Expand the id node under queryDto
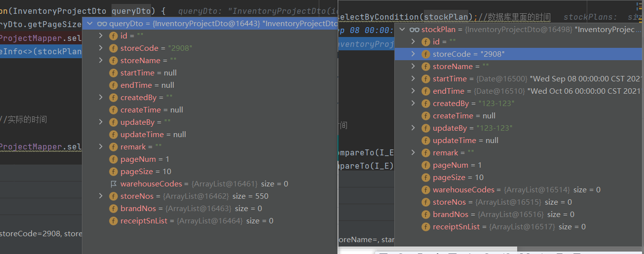 click(101, 36)
